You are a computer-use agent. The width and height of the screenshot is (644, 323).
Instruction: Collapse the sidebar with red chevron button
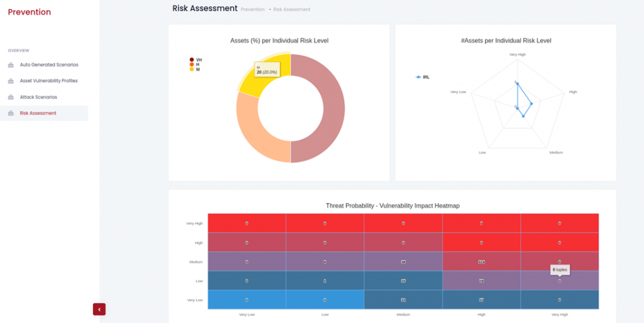pos(99,309)
